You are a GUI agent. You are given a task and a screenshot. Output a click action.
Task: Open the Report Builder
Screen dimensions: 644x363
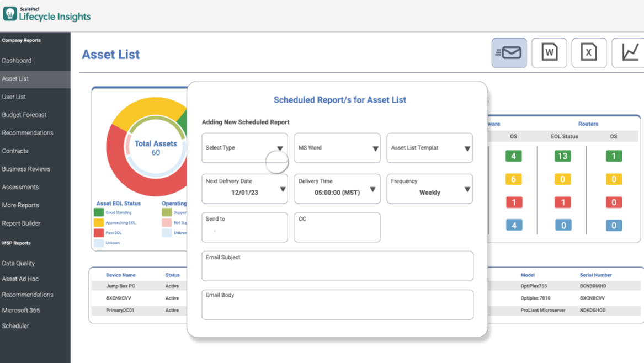22,223
